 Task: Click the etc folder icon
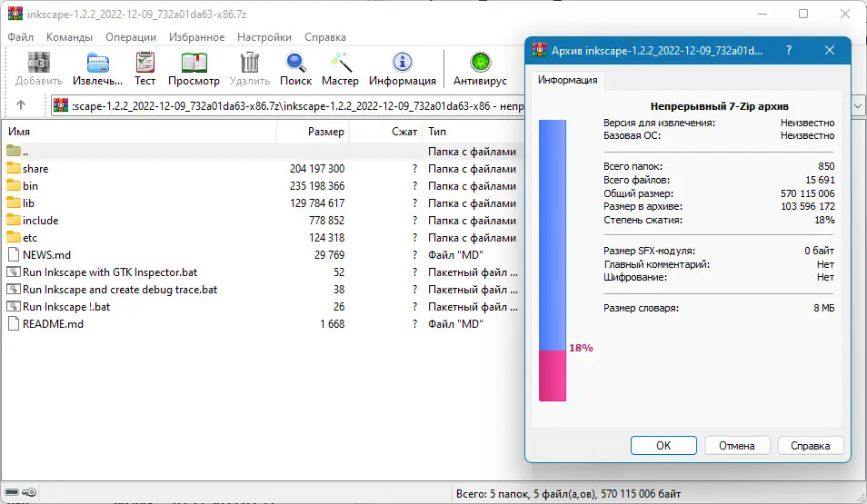14,236
